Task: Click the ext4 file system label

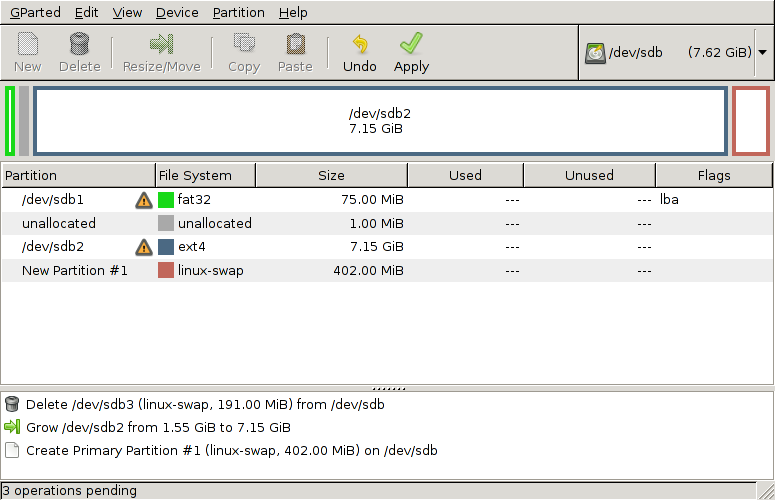Action: click(x=192, y=247)
